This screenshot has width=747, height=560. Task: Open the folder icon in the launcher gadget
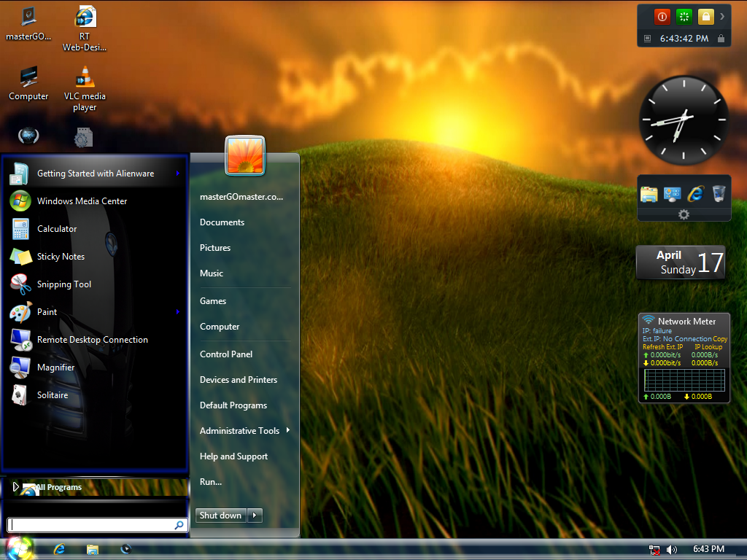649,194
